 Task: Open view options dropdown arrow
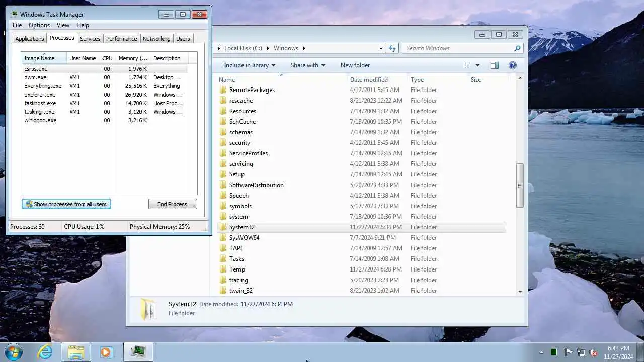[x=477, y=65]
